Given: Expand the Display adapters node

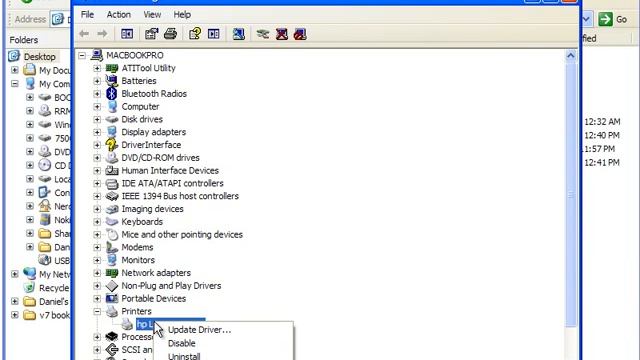Looking at the screenshot, I should (97, 132).
